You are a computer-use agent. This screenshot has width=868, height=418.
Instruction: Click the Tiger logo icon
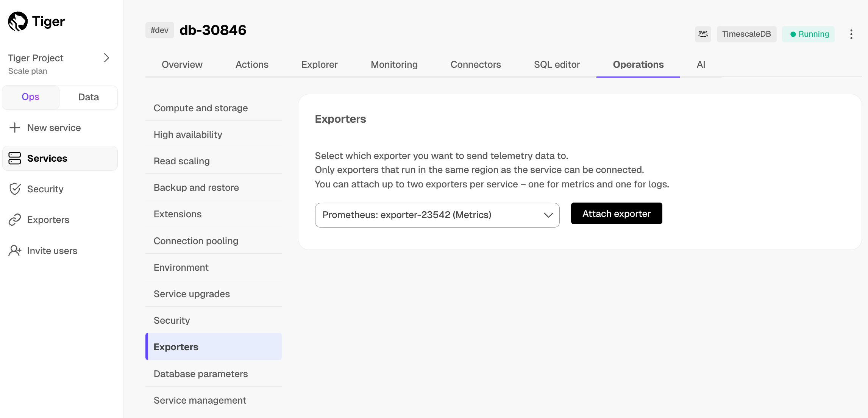(18, 21)
